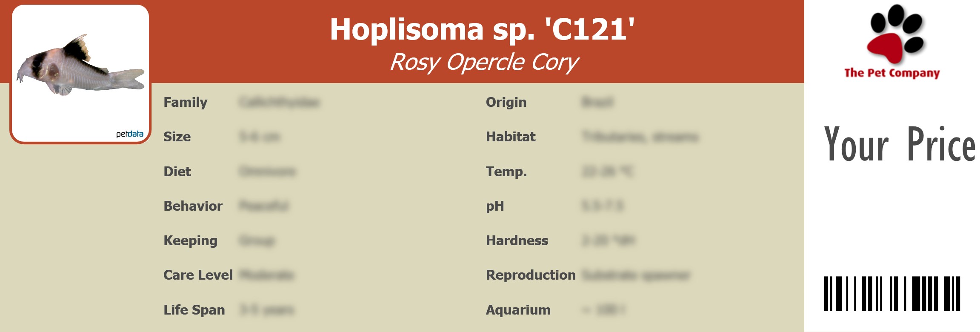The image size is (980, 332).
Task: Click the barcode graphic
Action: click(892, 294)
